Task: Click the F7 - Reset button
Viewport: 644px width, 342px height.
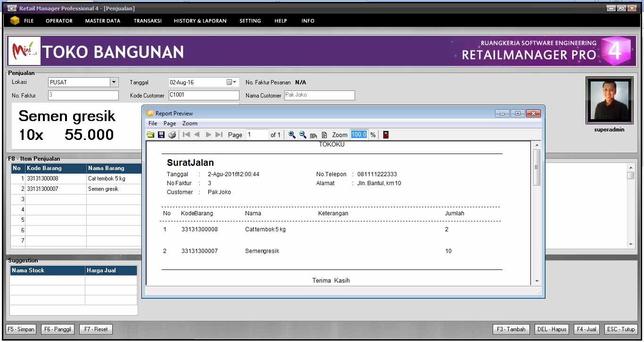Action: 96,329
